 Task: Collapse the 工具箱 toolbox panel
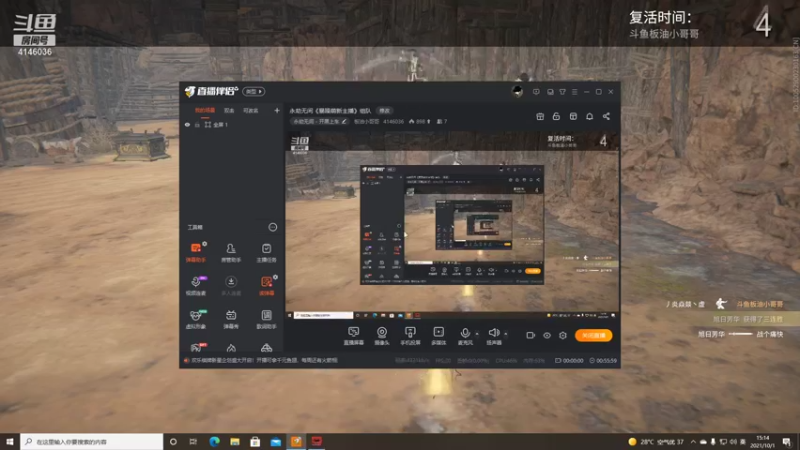(x=273, y=227)
